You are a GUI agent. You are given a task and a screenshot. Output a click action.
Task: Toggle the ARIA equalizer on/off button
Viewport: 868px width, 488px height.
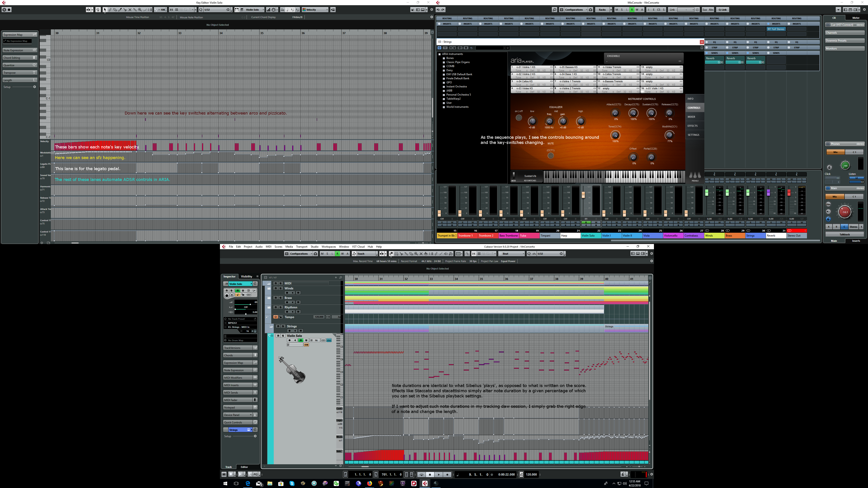(x=519, y=117)
